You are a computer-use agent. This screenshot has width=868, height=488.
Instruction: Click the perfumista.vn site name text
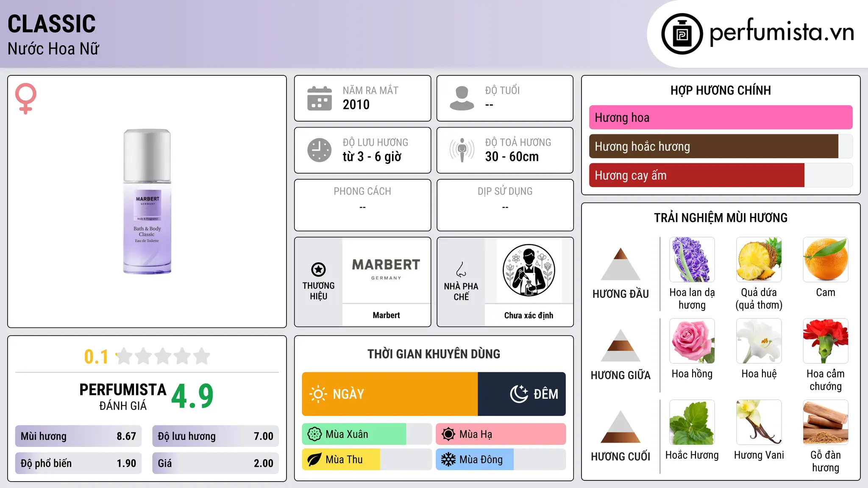[782, 32]
